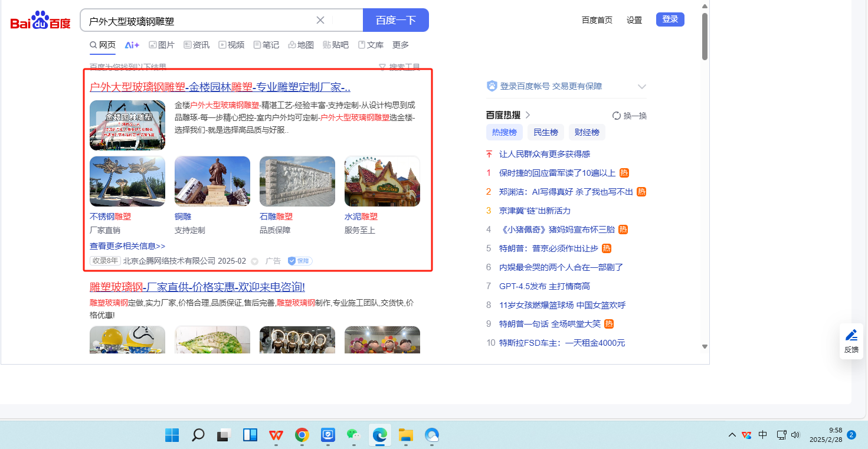
Task: Open the Windows Start menu
Action: 172,435
